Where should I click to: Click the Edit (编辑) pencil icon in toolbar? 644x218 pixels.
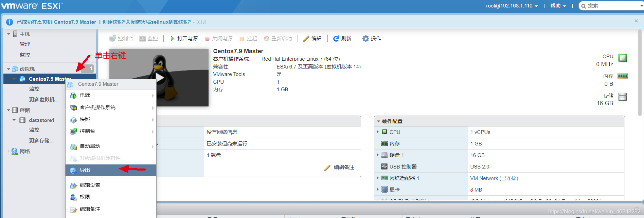pyautogui.click(x=306, y=39)
